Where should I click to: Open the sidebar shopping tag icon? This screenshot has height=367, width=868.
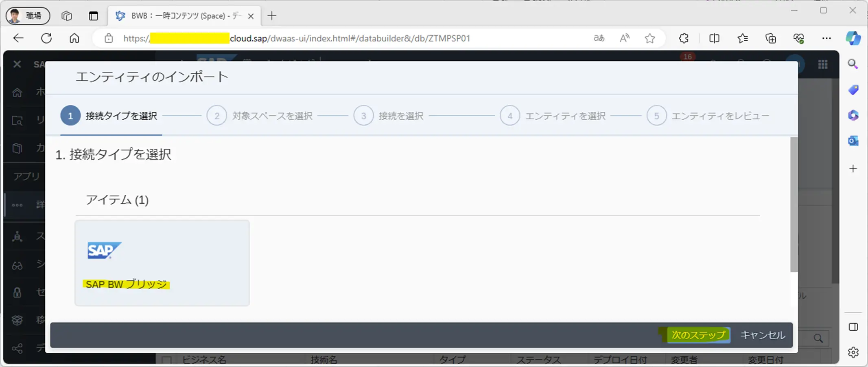853,90
